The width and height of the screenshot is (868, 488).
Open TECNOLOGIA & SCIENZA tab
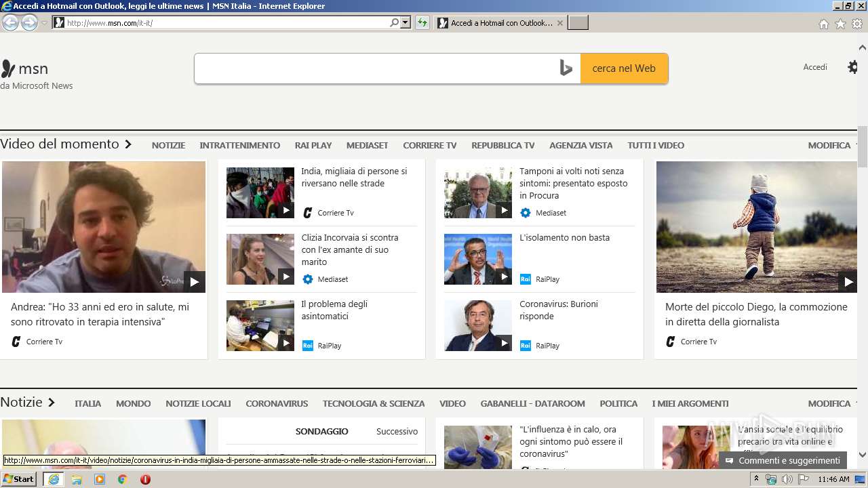pyautogui.click(x=374, y=403)
